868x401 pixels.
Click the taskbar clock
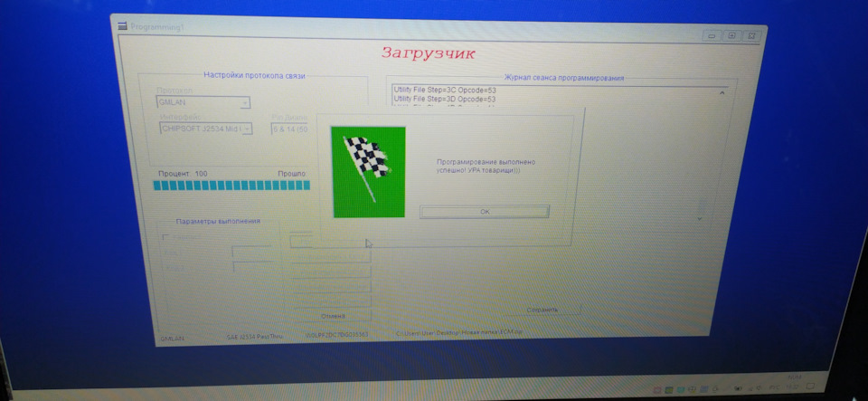793,387
